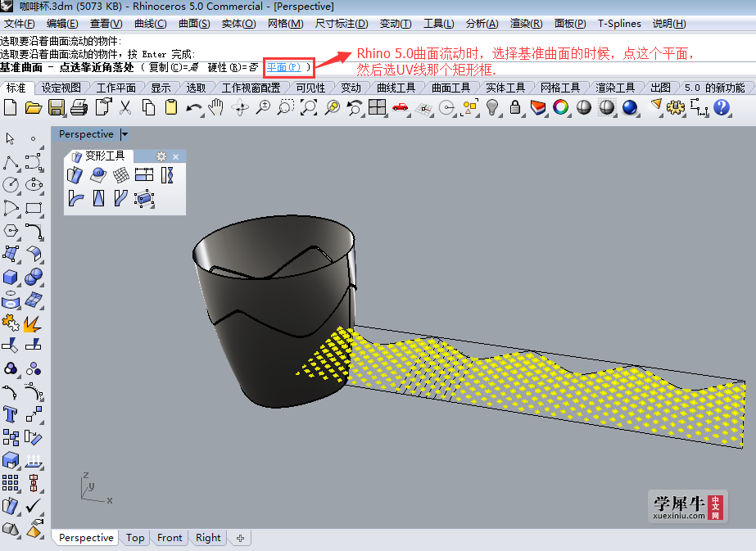756x551 pixels.
Task: Click the red car shading icon
Action: point(401,107)
